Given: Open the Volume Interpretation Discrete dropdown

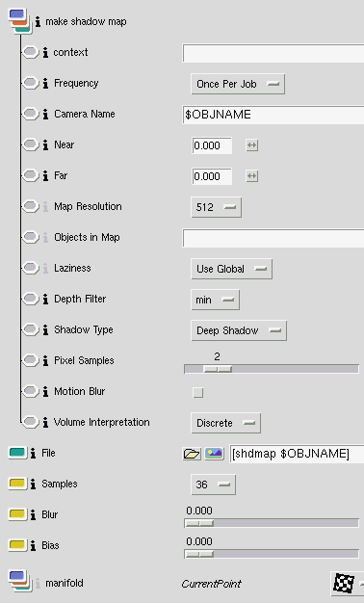Looking at the screenshot, I should pos(225,422).
